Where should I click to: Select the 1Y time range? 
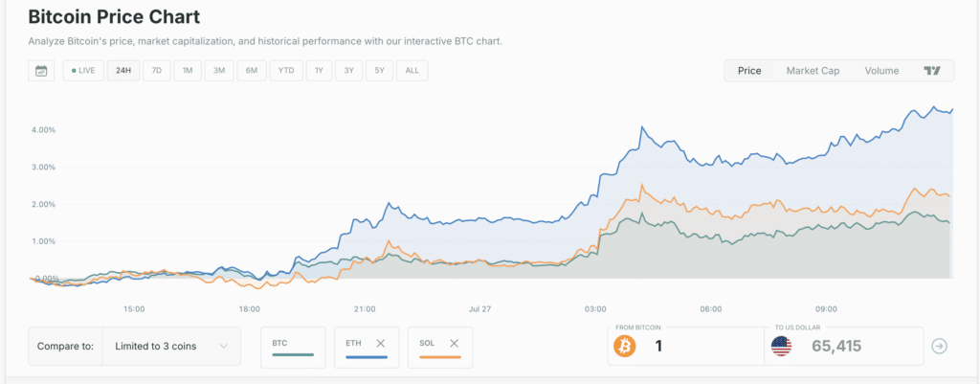(x=319, y=71)
